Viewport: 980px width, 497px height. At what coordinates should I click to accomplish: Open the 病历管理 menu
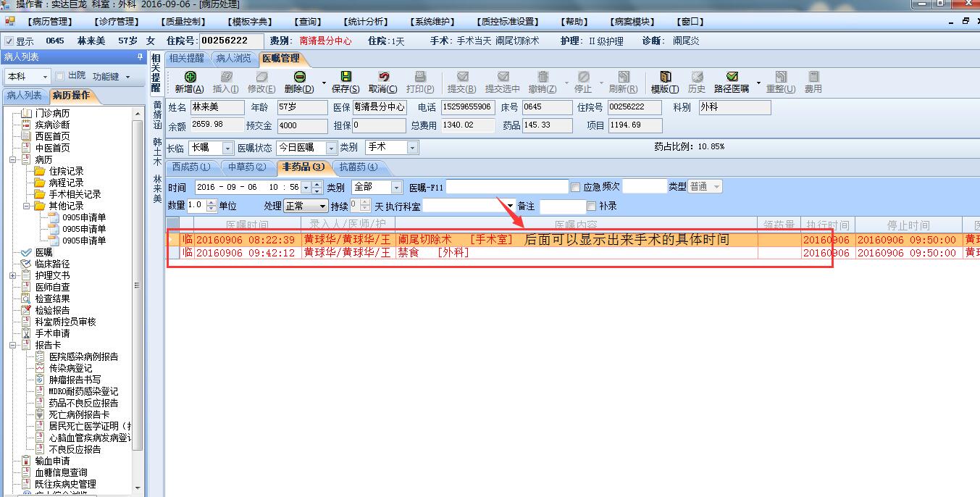point(49,22)
